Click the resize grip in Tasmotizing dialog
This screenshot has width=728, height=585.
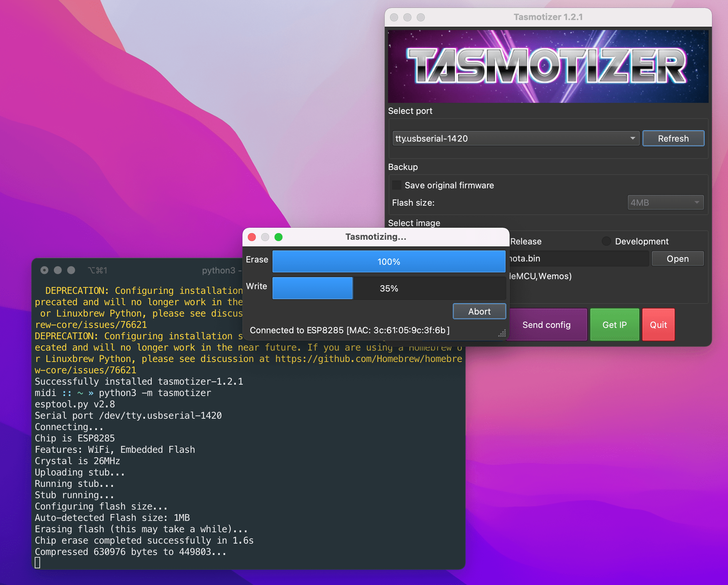502,333
